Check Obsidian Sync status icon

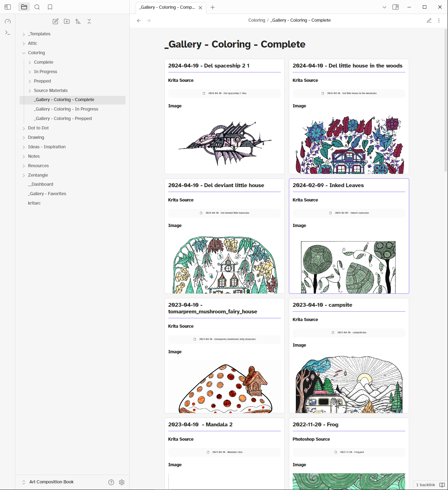coord(7,21)
